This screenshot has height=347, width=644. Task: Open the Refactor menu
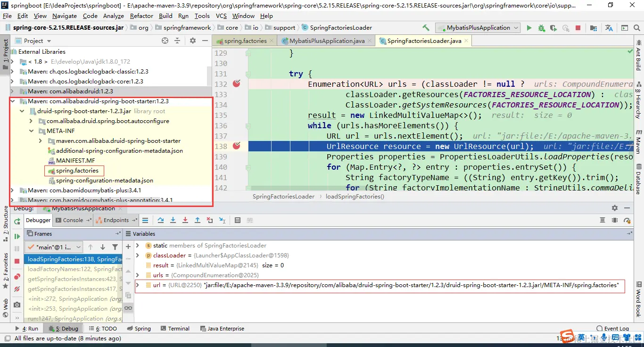pyautogui.click(x=141, y=16)
